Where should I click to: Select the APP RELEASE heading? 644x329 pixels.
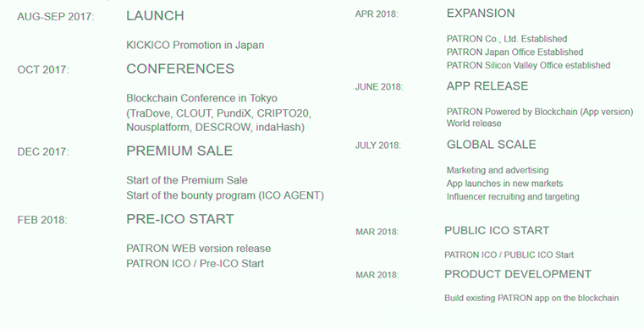point(487,85)
